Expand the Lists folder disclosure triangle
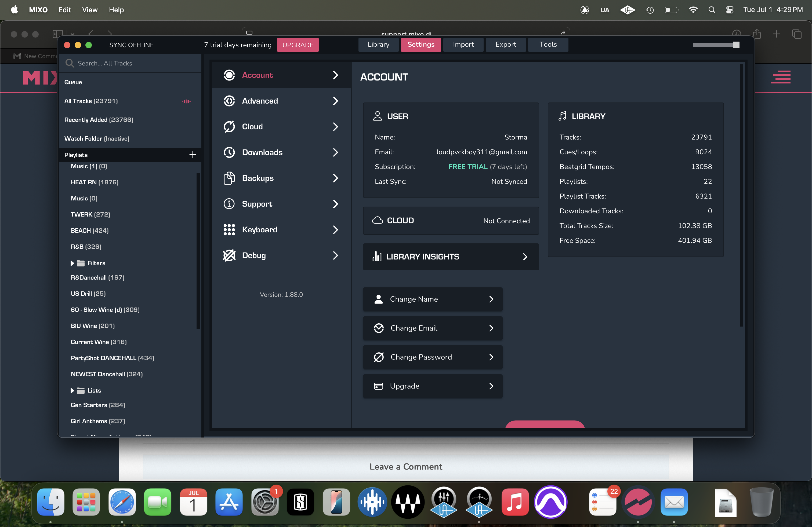Viewport: 812px width, 527px height. point(72,391)
